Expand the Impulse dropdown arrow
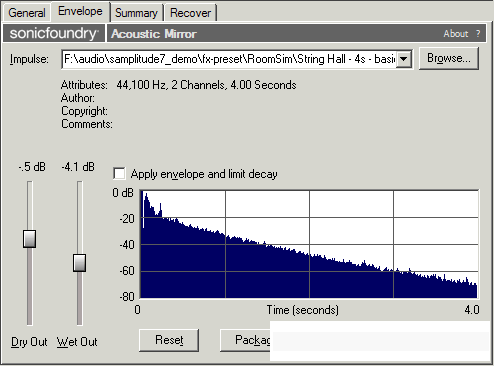Image resolution: width=495 pixels, height=366 pixels. click(404, 59)
